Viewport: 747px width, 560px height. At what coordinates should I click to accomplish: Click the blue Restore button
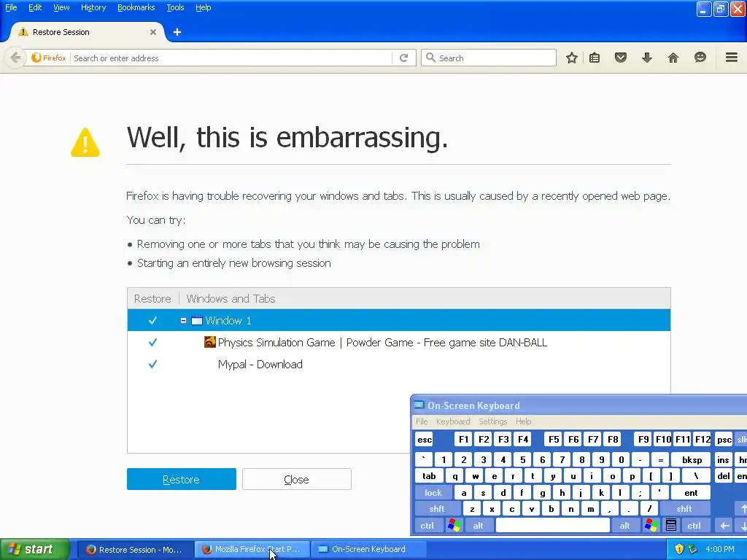point(181,479)
